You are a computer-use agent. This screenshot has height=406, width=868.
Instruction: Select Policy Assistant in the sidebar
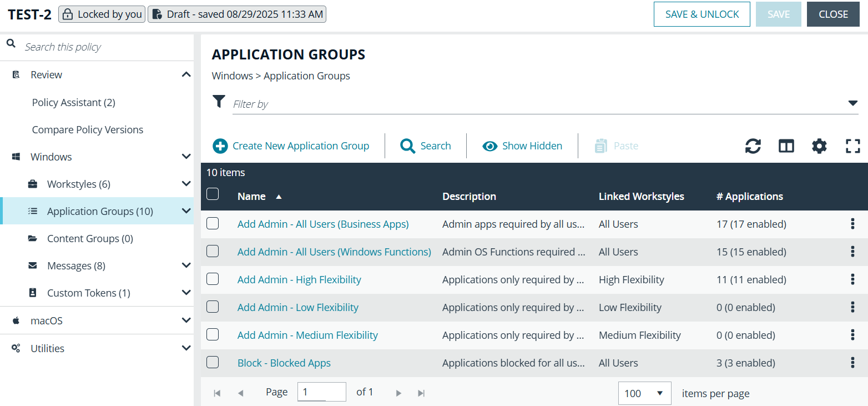(x=73, y=102)
